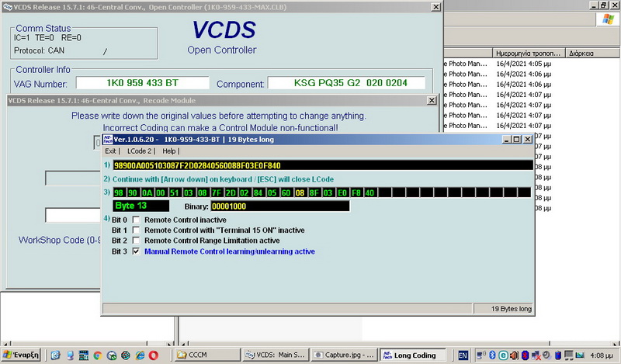Screen dimensions: 621x364
Task: Click the speaker volume tray icon
Action: point(514,355)
